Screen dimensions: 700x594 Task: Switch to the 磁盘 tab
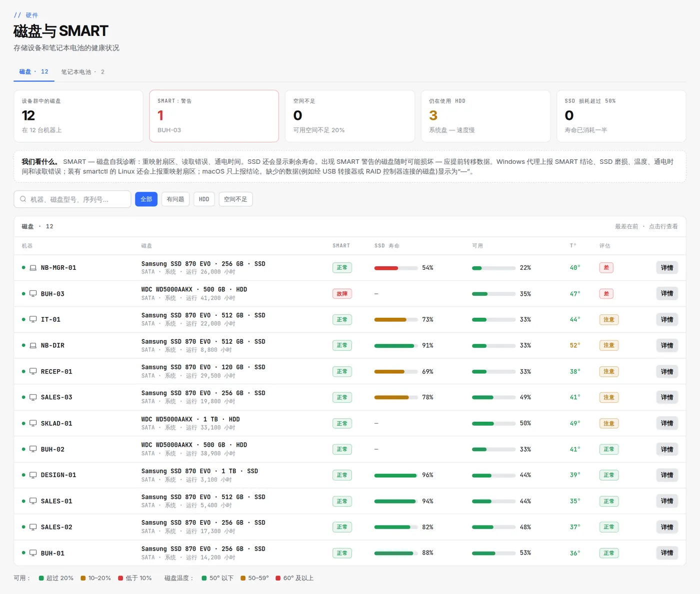pyautogui.click(x=33, y=72)
